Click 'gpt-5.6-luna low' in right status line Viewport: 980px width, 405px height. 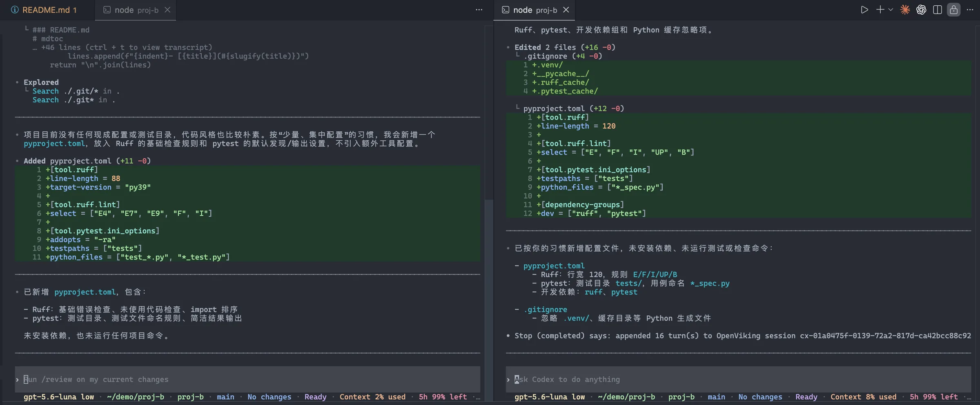550,397
